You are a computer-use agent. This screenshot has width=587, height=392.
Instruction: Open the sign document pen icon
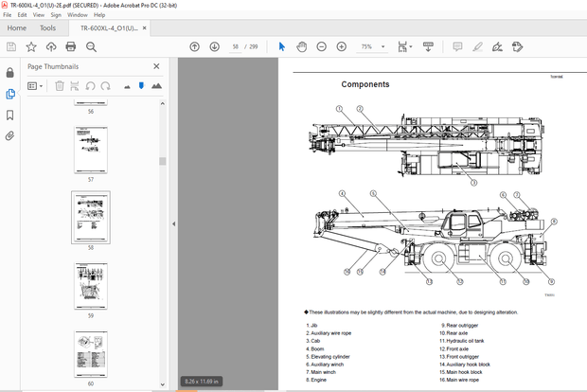(497, 46)
